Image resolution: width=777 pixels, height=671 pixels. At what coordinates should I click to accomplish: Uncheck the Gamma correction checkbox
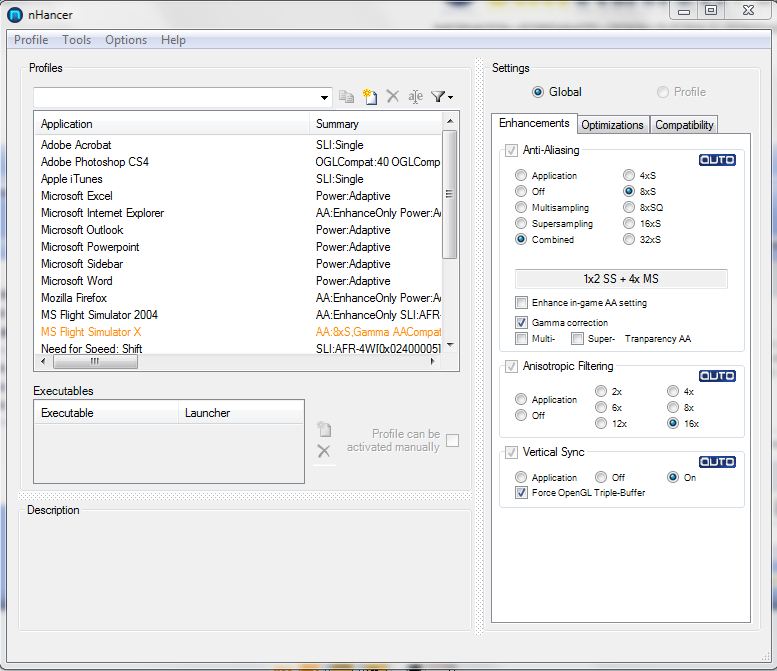(522, 323)
